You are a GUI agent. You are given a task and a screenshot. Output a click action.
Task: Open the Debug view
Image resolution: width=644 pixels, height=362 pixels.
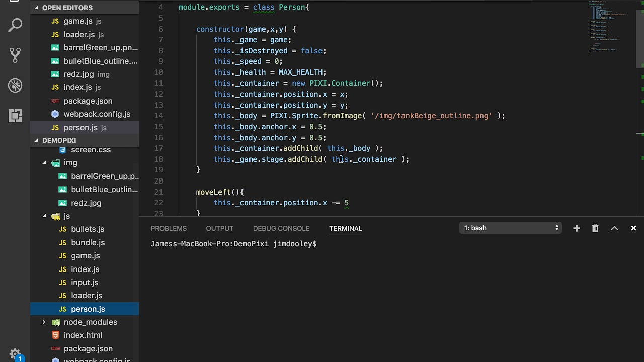15,85
